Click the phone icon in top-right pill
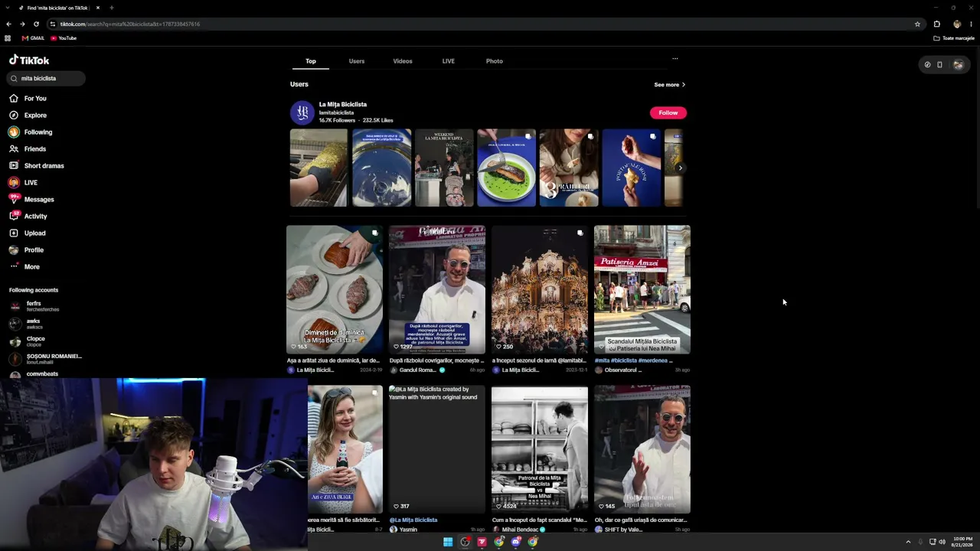Viewport: 980px width, 551px height. tap(940, 65)
